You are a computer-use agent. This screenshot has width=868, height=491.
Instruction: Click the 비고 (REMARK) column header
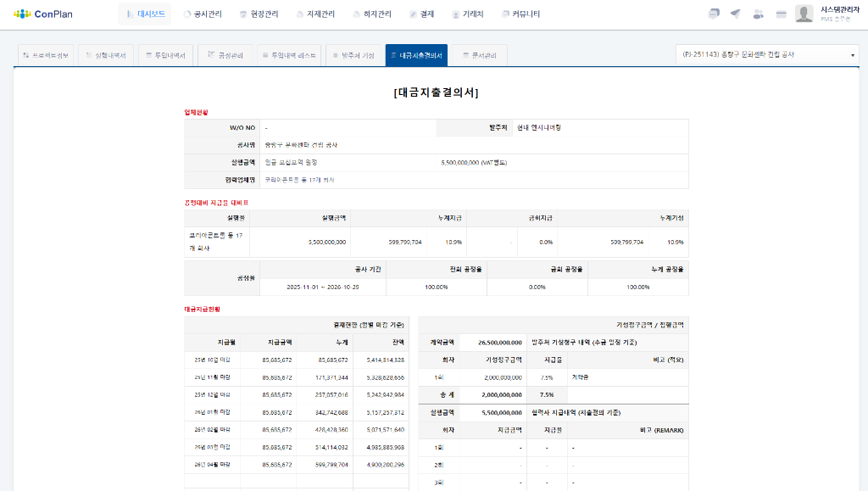point(628,430)
